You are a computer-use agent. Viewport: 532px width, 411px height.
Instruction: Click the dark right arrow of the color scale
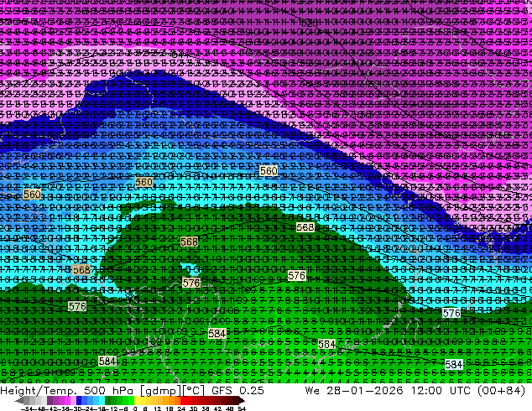click(241, 401)
